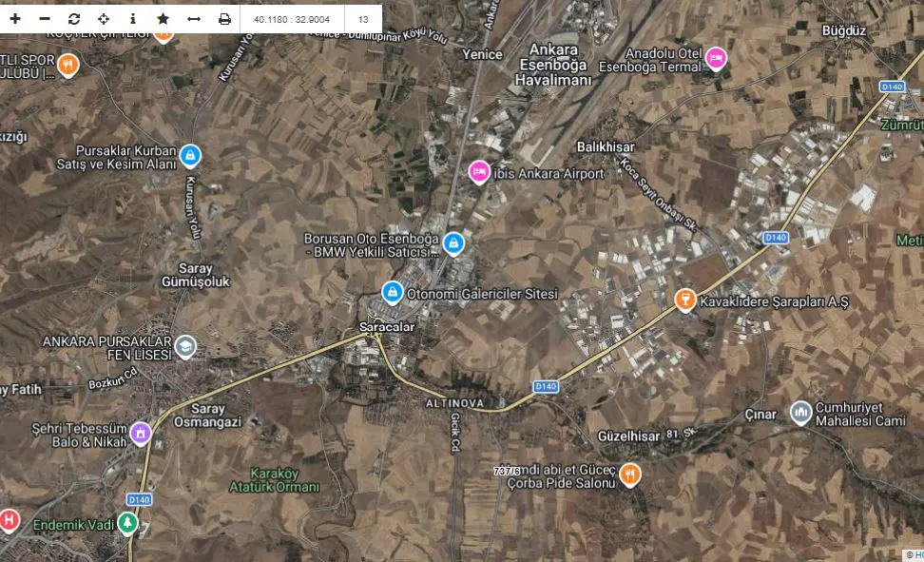Viewport: 924px width, 562px height.
Task: Click the Ankara Esenboğa Havalimanı airport label
Action: click(553, 65)
